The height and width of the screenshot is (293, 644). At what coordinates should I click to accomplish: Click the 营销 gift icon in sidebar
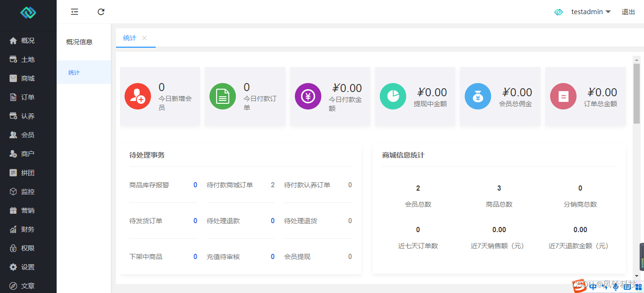click(13, 210)
